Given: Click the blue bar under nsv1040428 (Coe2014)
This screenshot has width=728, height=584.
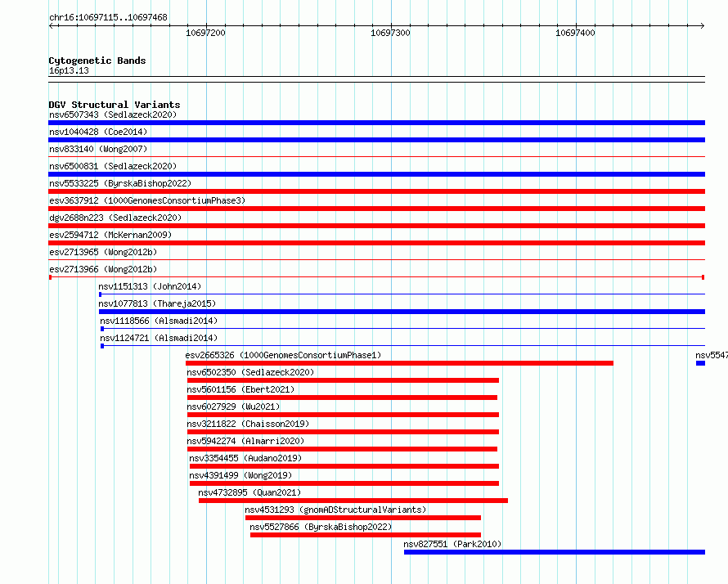Looking at the screenshot, I should coord(376,140).
